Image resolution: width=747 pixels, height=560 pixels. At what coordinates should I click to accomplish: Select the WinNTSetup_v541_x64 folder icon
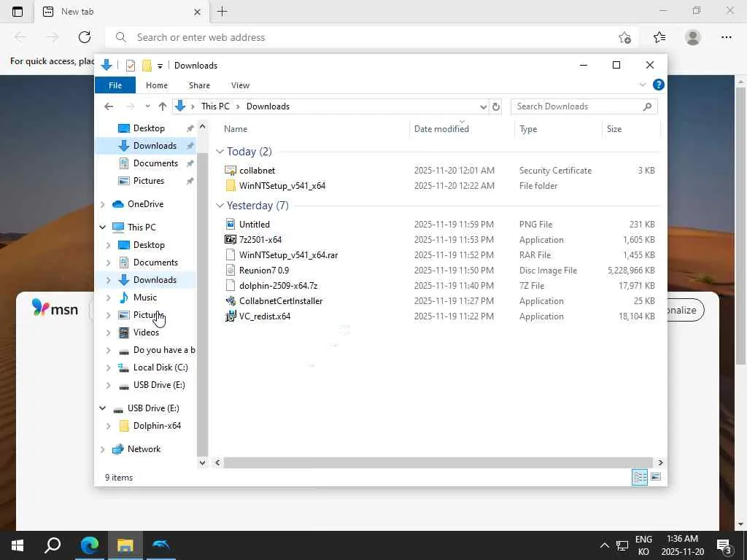point(230,186)
